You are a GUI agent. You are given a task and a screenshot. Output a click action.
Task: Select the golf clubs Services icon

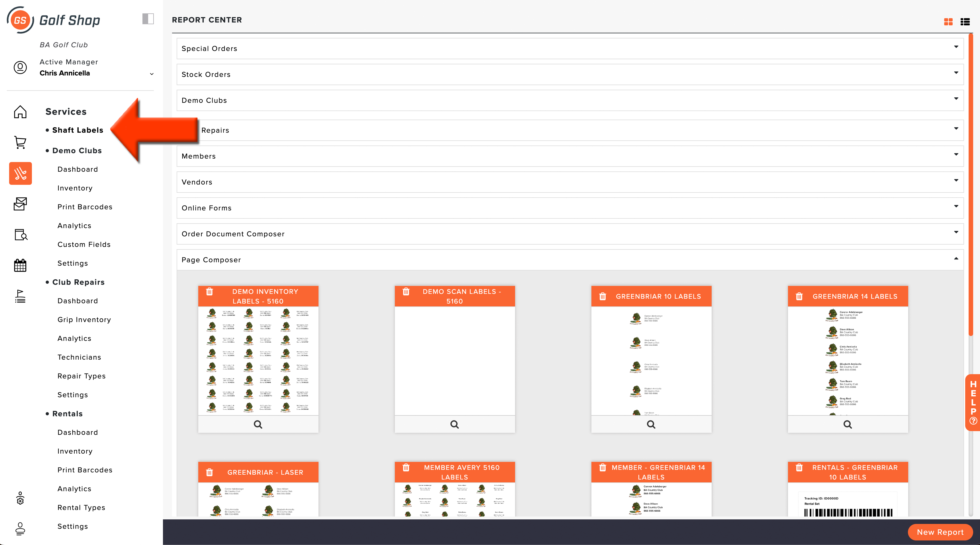20,173
